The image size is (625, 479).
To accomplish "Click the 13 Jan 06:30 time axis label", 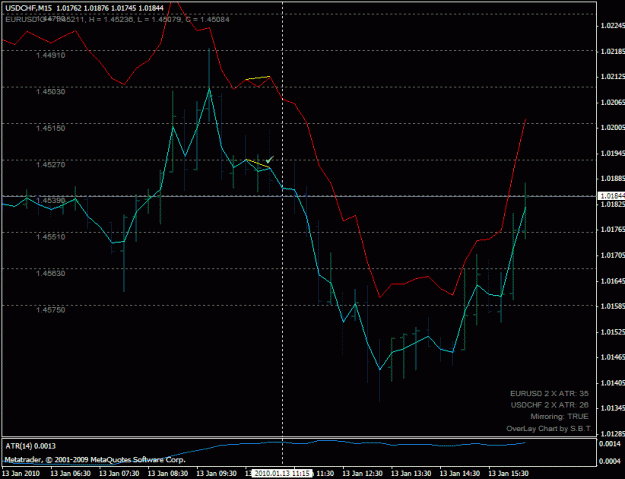I will click(x=71, y=473).
